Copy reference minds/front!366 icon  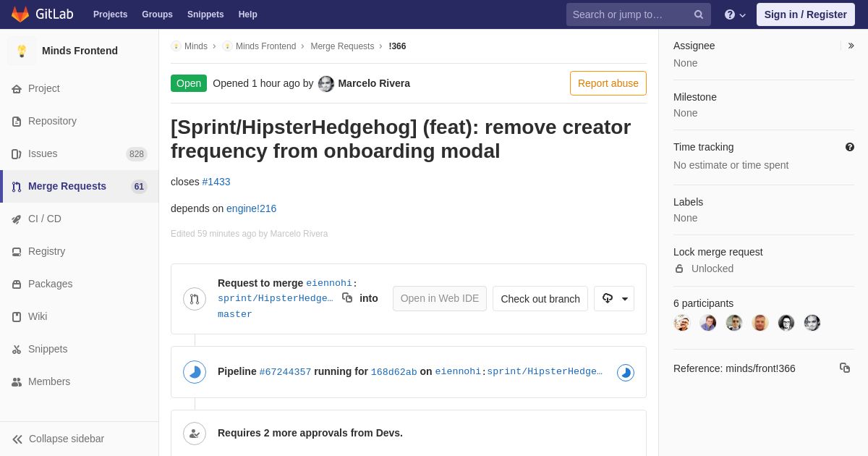pos(845,368)
